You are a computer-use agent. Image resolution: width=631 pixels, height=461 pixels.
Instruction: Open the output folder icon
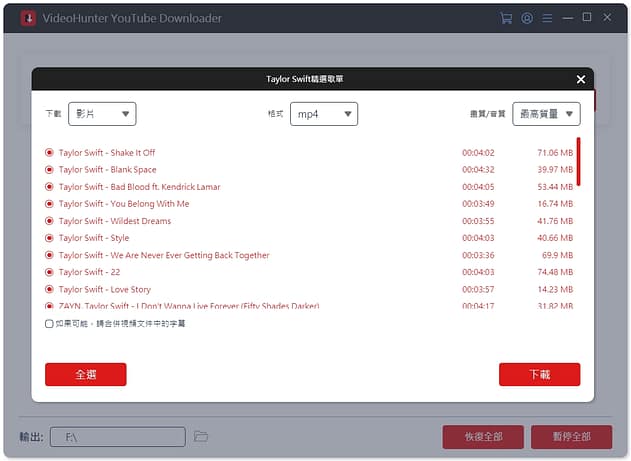pos(200,436)
